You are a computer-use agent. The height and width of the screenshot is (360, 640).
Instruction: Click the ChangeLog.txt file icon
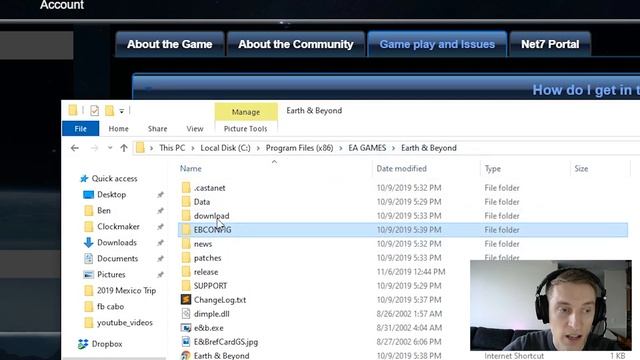tap(186, 300)
